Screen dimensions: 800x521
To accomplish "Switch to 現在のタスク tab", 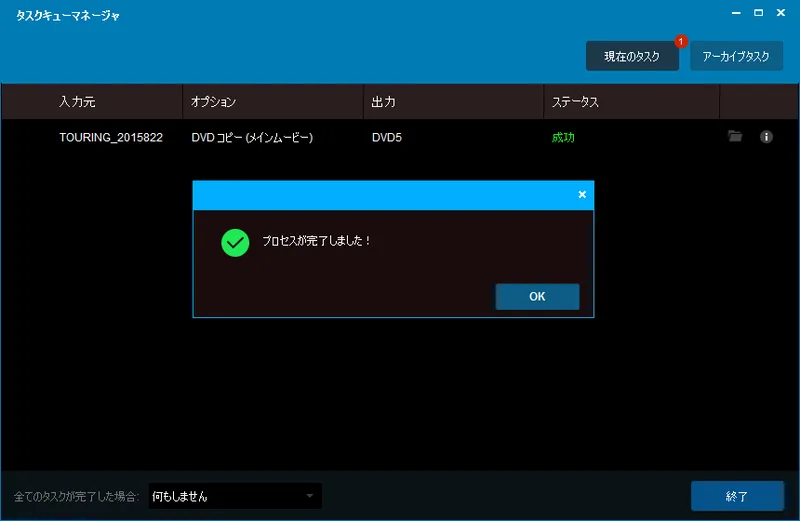I will [632, 57].
